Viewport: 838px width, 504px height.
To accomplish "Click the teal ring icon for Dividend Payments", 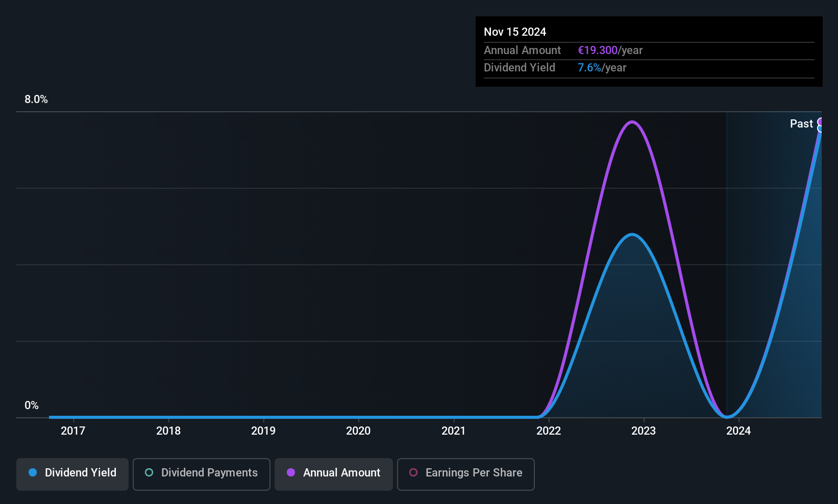I will (x=149, y=472).
